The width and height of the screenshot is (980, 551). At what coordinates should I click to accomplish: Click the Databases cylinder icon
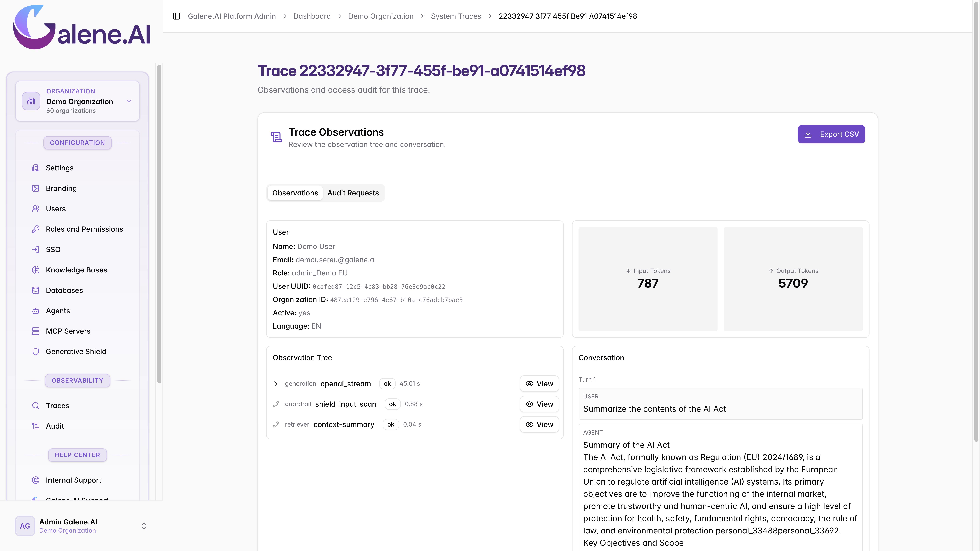[36, 290]
